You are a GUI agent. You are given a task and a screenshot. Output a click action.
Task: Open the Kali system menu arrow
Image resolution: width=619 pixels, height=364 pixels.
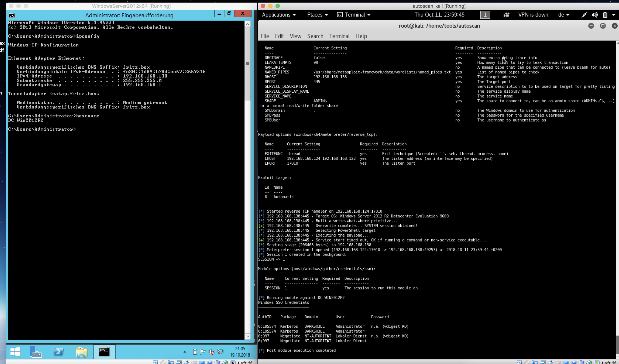pyautogui.click(x=613, y=15)
